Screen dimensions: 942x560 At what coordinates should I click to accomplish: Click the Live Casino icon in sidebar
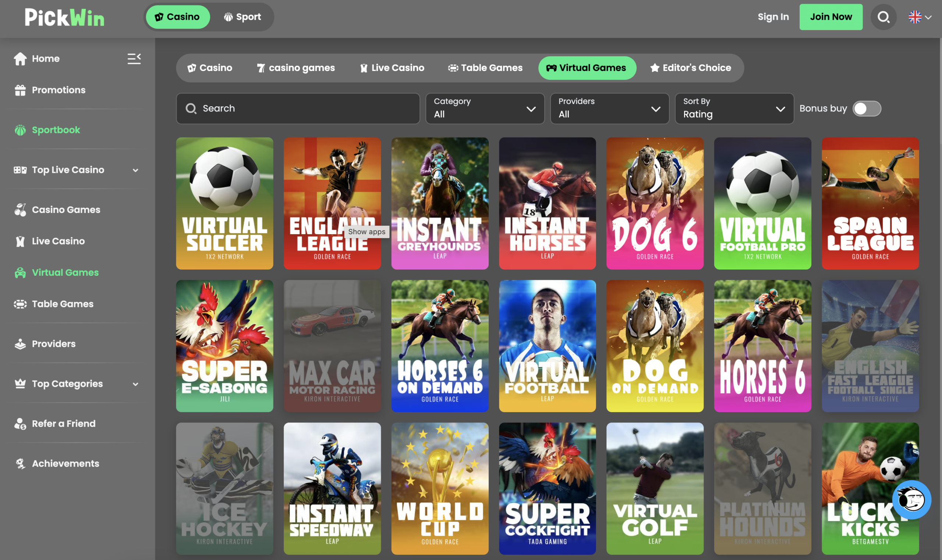(x=20, y=241)
